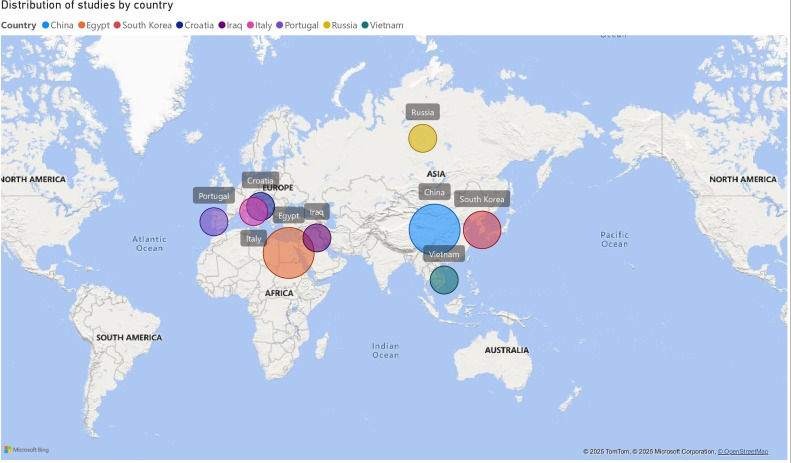791x463 pixels.
Task: Click the Egypt map data label
Action: tap(289, 215)
